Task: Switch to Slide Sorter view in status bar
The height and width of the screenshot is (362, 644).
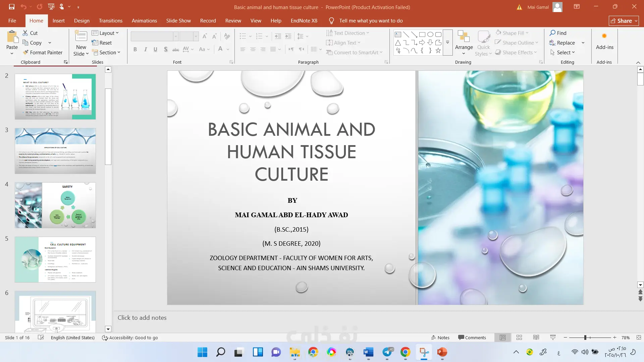Action: pos(519,338)
